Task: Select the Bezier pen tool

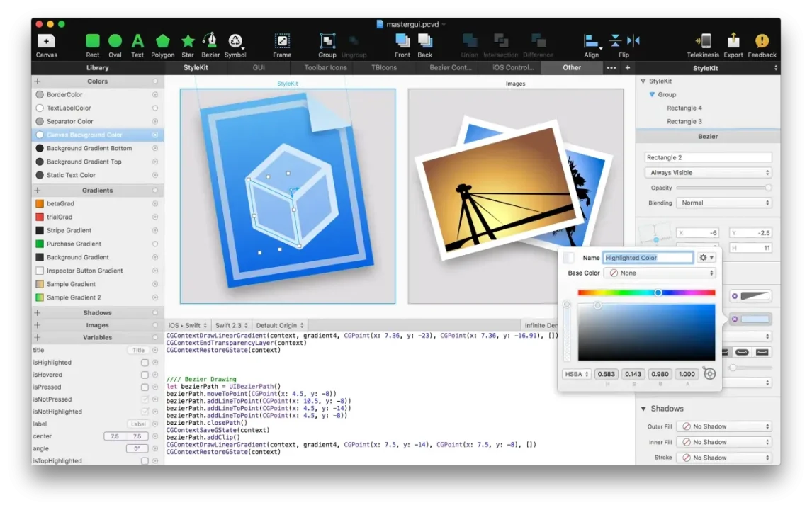Action: point(210,45)
